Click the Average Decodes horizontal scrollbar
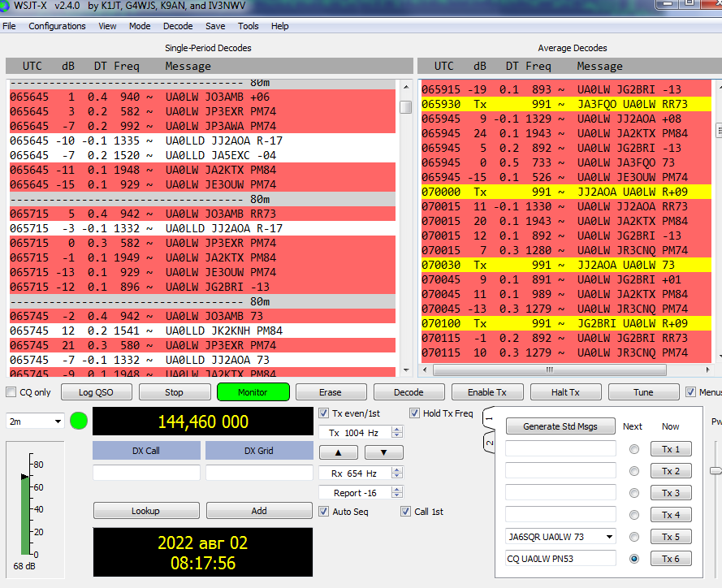 tap(549, 370)
